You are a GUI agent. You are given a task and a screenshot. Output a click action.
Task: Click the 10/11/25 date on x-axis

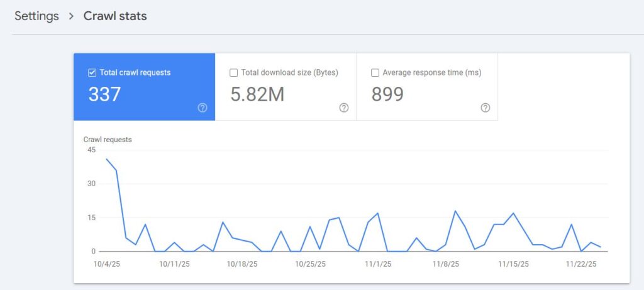174,264
